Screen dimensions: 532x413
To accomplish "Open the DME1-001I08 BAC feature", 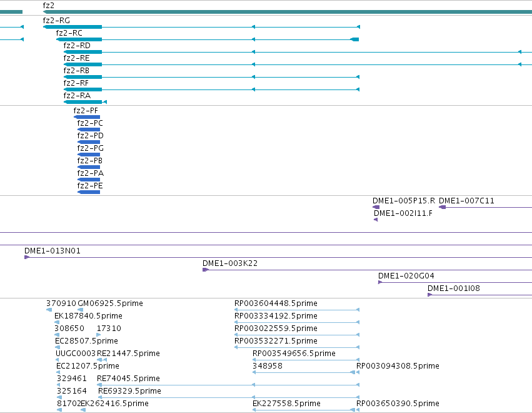I will pyautogui.click(x=479, y=295).
